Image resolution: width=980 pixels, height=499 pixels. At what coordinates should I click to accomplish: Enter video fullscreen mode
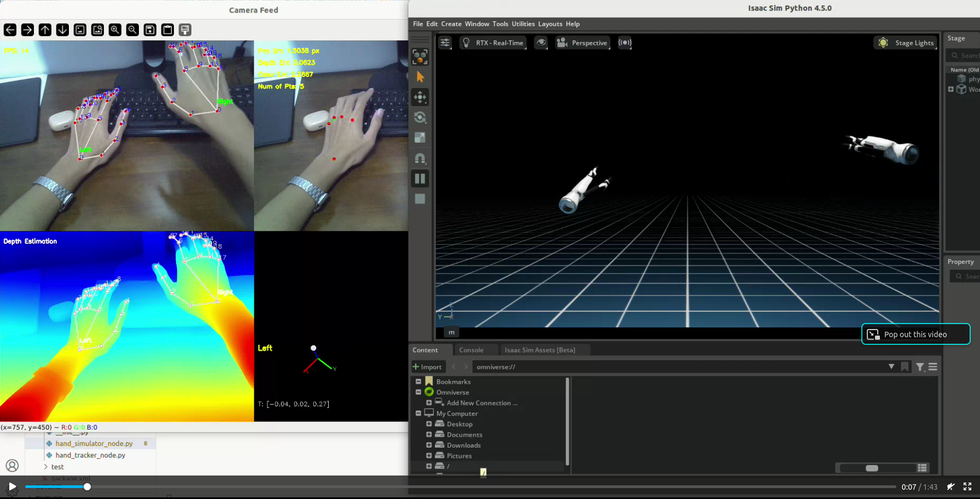coord(967,486)
